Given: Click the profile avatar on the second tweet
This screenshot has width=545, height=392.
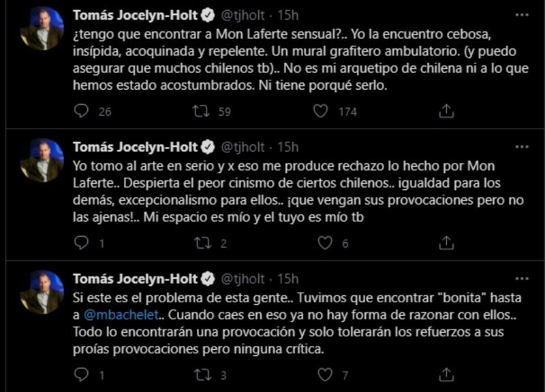Looking at the screenshot, I should point(42,161).
